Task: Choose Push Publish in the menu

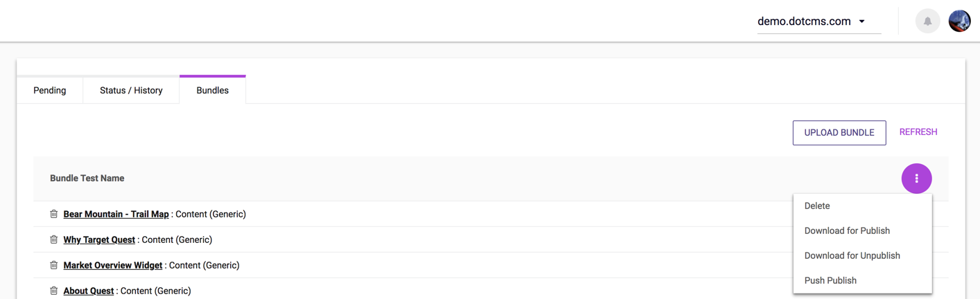Action: 830,280
